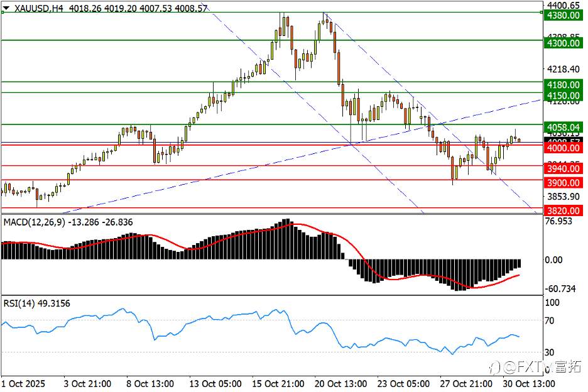Click the 23 Oct 05:00 time label
The width and height of the screenshot is (588, 392).
pos(403,384)
